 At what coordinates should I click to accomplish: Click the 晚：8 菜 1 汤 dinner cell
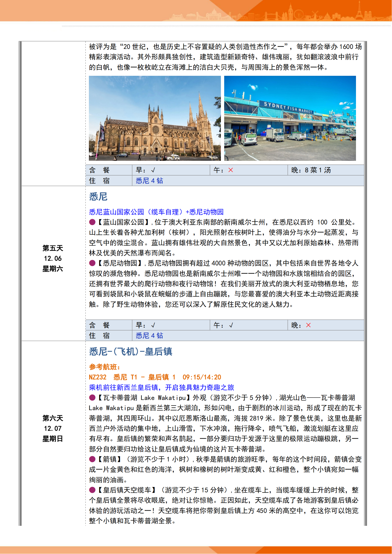(311, 170)
